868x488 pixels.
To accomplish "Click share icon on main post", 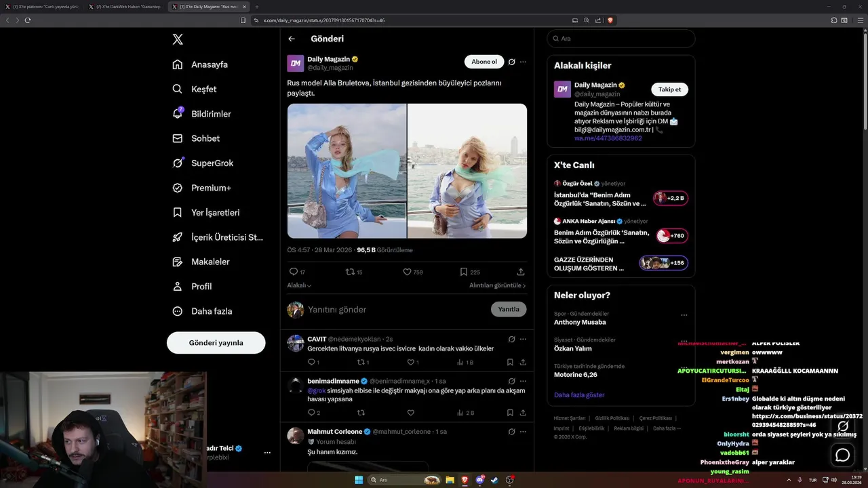I will [x=521, y=272].
